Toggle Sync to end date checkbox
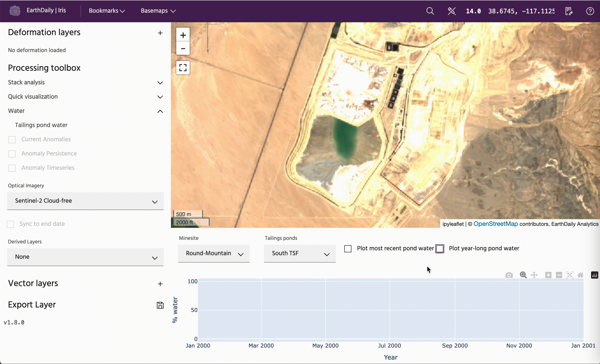The height and width of the screenshot is (364, 600). click(x=10, y=224)
